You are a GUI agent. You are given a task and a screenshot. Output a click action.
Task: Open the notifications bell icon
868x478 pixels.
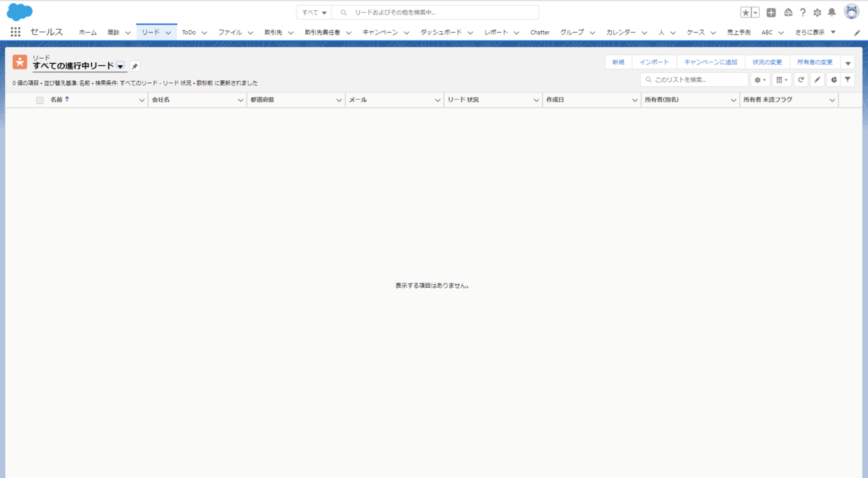(832, 12)
